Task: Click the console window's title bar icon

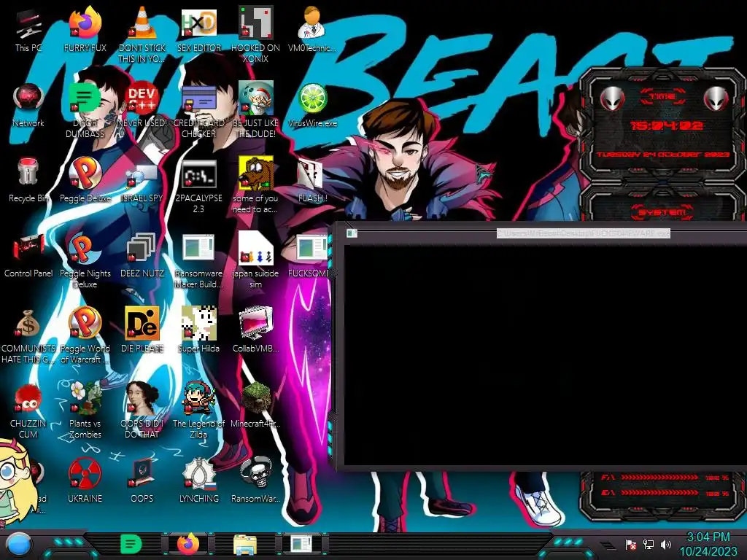Action: [352, 233]
